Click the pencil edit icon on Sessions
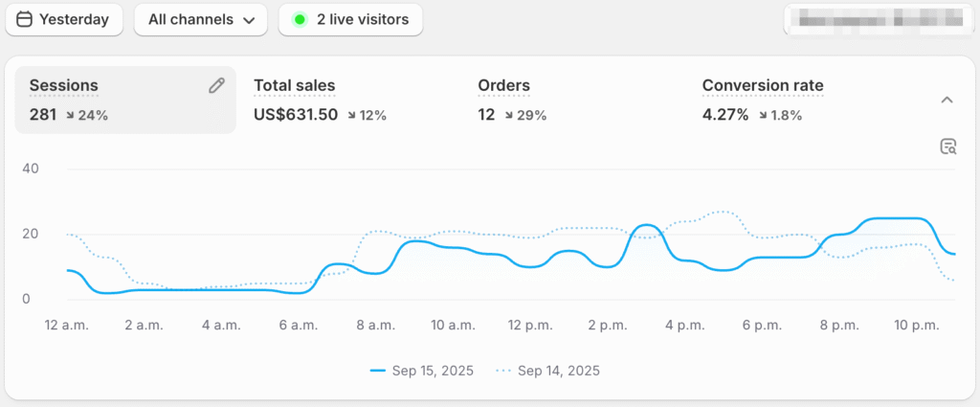This screenshot has height=407, width=980. tap(216, 86)
